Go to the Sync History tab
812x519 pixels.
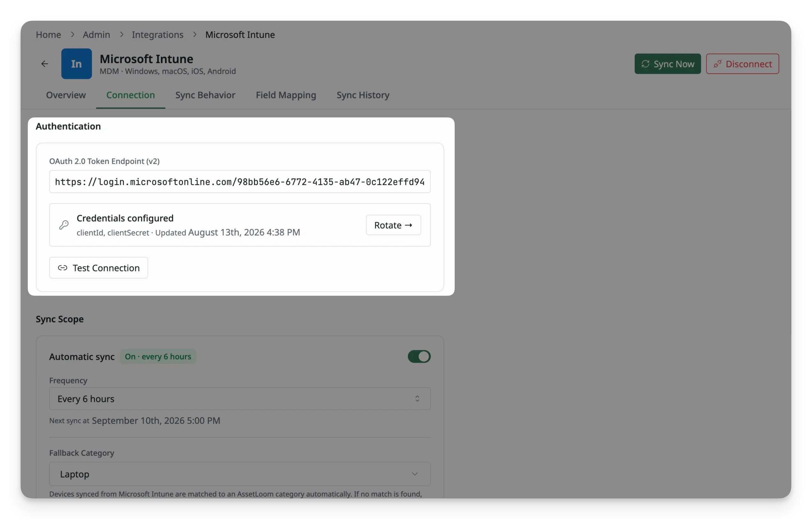pyautogui.click(x=363, y=95)
